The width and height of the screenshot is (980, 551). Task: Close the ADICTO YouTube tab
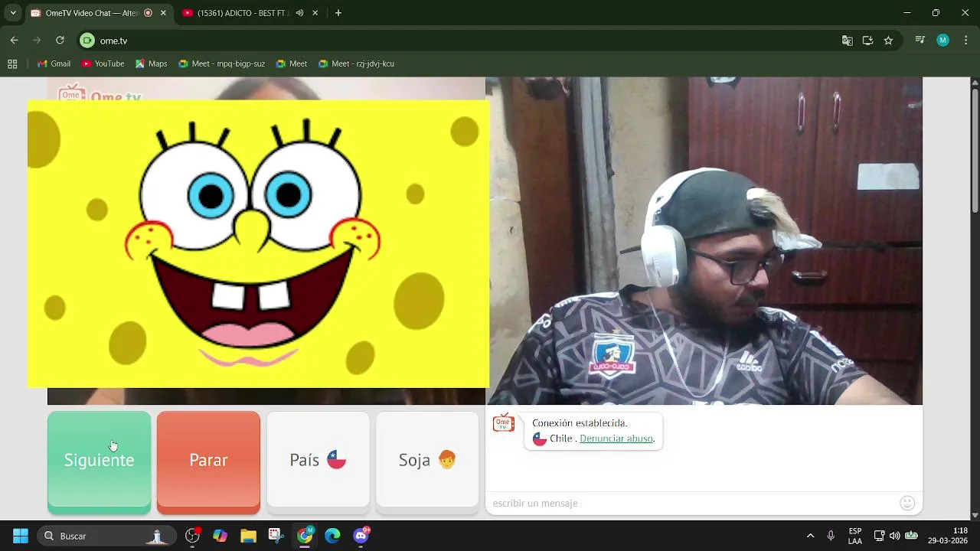pos(315,13)
